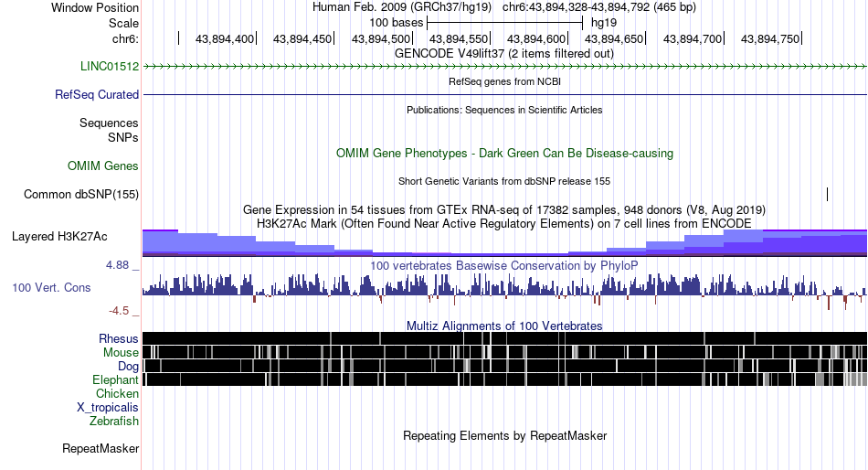Click 'Human Feb. 2009 (GRCh37/hg19)' assembly text
The width and height of the screenshot is (868, 470).
(x=402, y=7)
